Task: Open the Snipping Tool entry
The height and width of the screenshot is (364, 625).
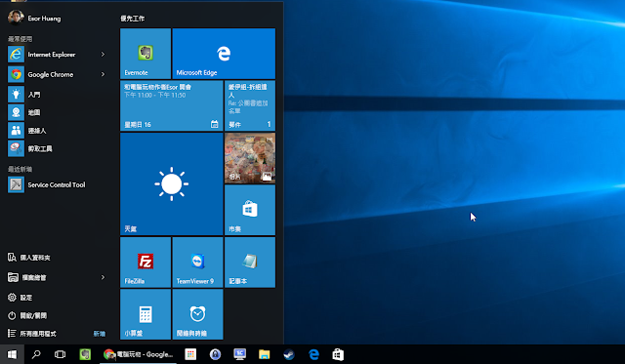Action: click(x=58, y=148)
